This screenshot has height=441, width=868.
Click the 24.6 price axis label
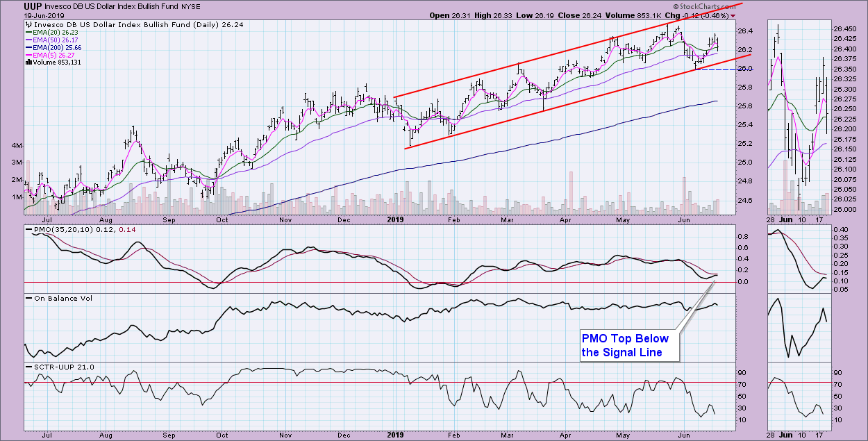[744, 201]
